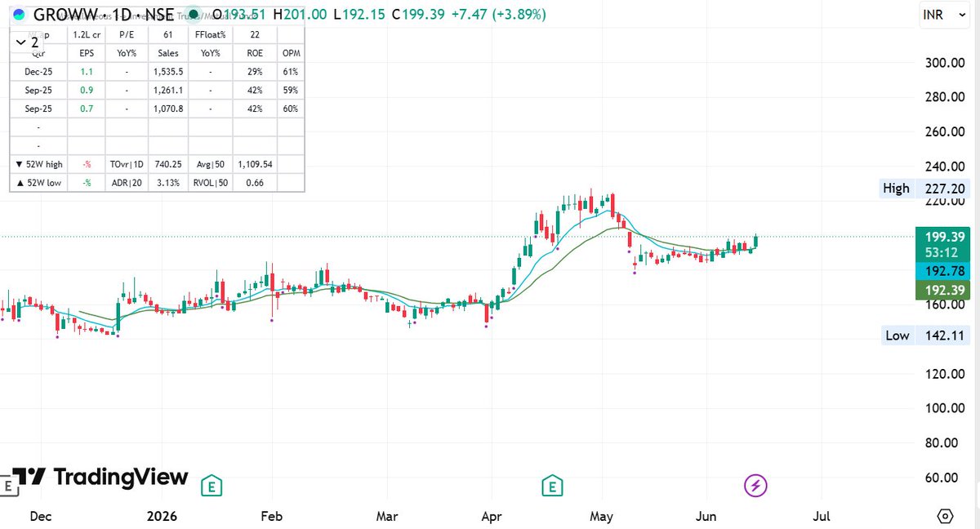Click the open value O193.51
The height and width of the screenshot is (529, 980).
click(x=241, y=15)
